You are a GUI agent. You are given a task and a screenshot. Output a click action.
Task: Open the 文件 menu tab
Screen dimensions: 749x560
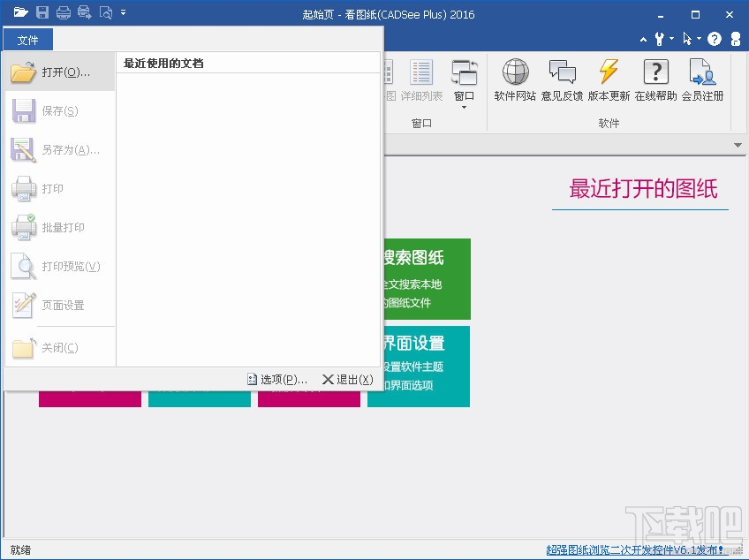coord(27,40)
